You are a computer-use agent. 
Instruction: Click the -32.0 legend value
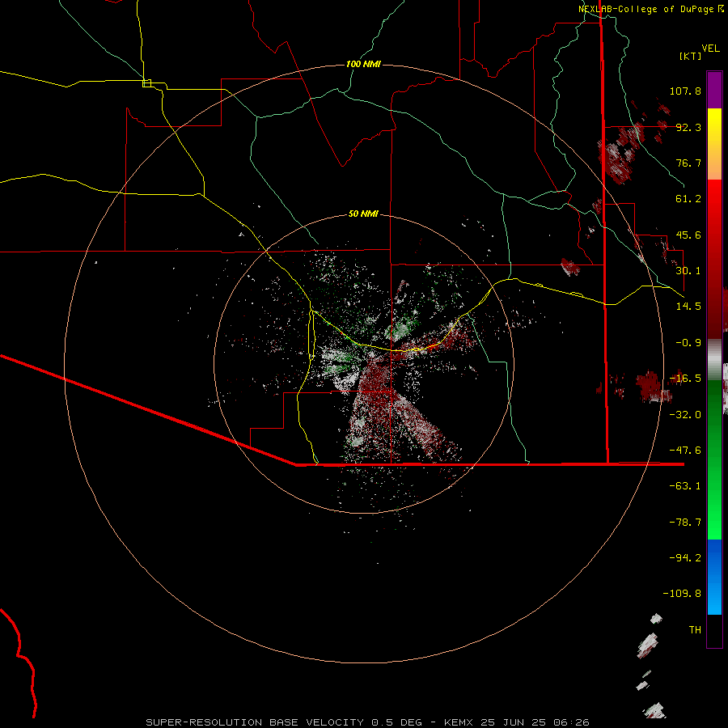pos(685,415)
